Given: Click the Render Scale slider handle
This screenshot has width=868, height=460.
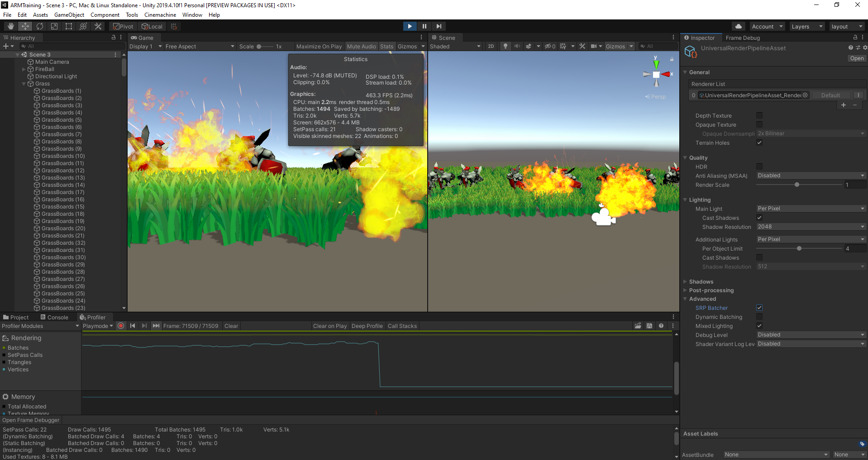Looking at the screenshot, I should (x=797, y=185).
